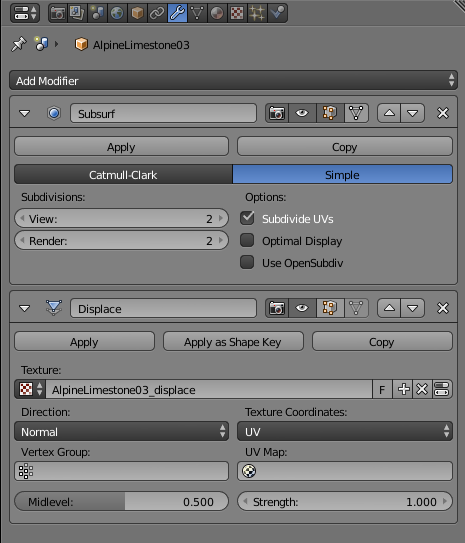Browse textures via checker icon dropdown

click(x=30, y=389)
